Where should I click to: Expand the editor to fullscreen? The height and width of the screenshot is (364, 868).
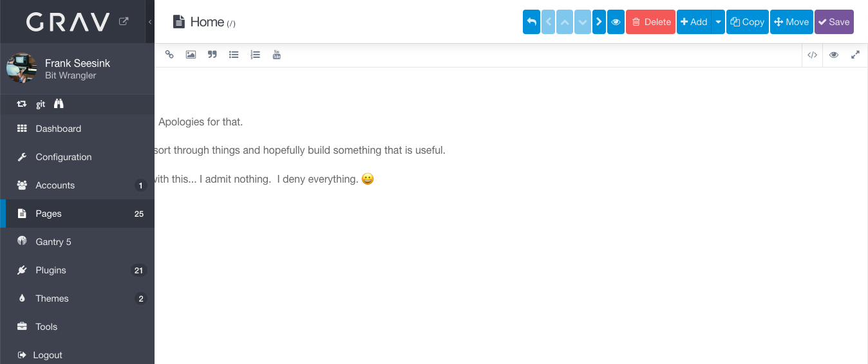[x=855, y=55]
